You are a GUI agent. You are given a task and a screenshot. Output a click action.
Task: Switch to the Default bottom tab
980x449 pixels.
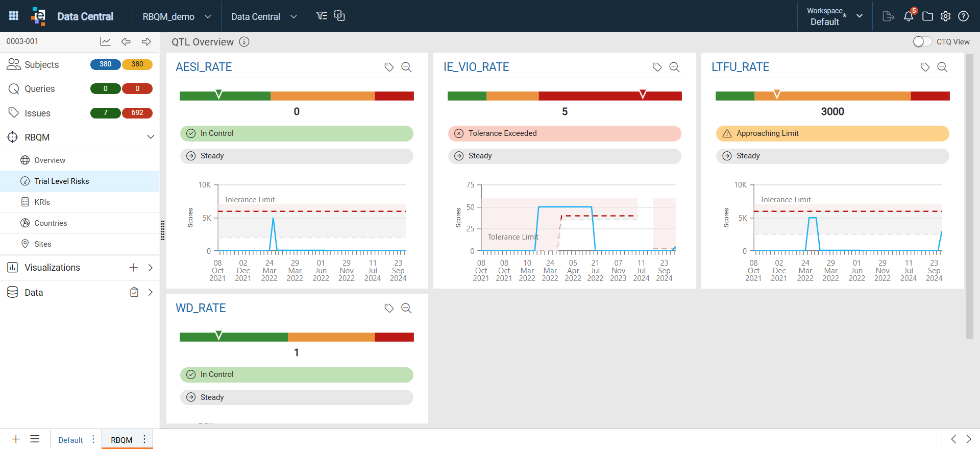[x=70, y=440]
